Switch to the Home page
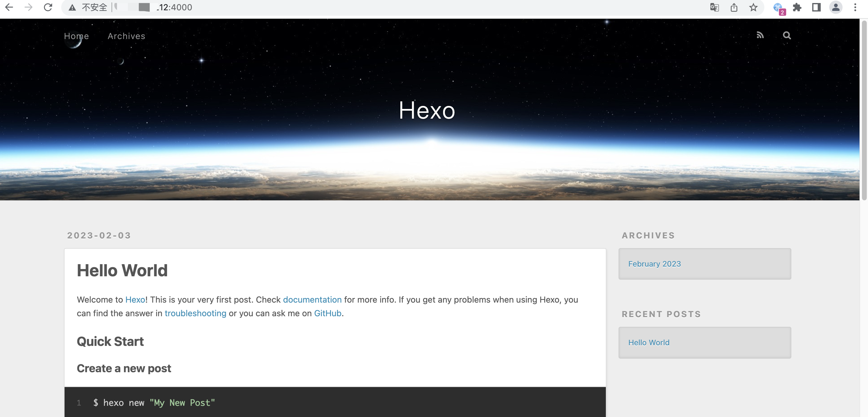 click(x=76, y=36)
